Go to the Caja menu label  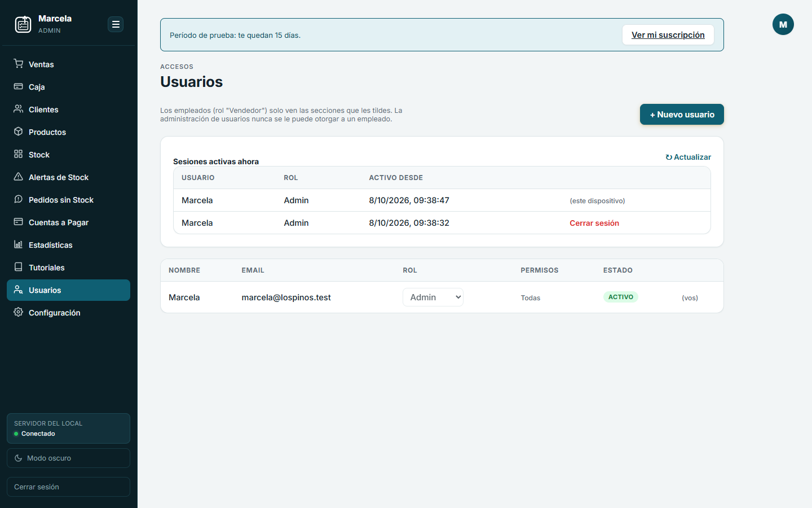click(37, 87)
